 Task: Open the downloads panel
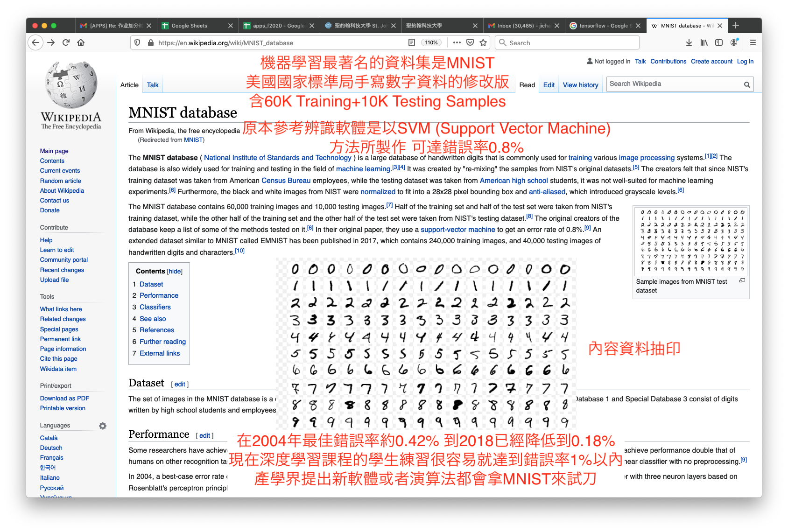(x=689, y=42)
